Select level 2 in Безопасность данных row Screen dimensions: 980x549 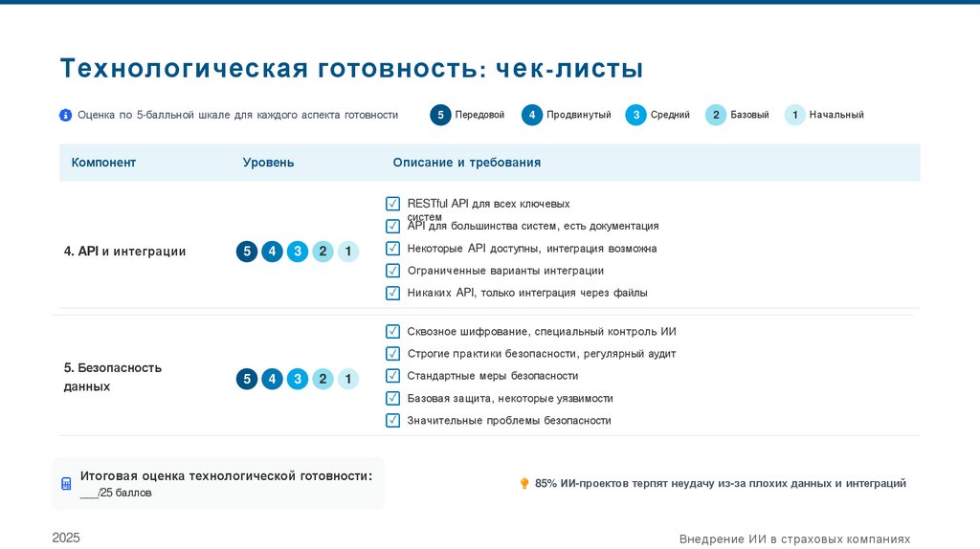323,379
